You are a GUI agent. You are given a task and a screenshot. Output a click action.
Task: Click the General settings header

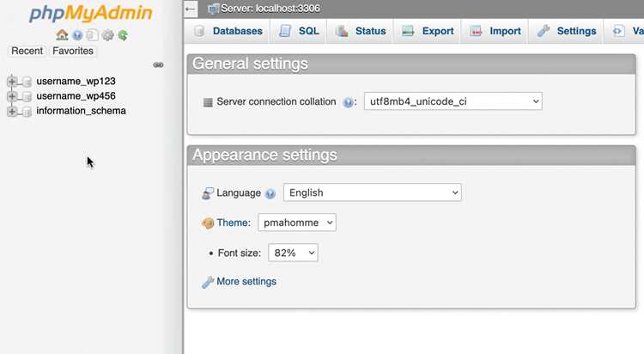(x=411, y=64)
